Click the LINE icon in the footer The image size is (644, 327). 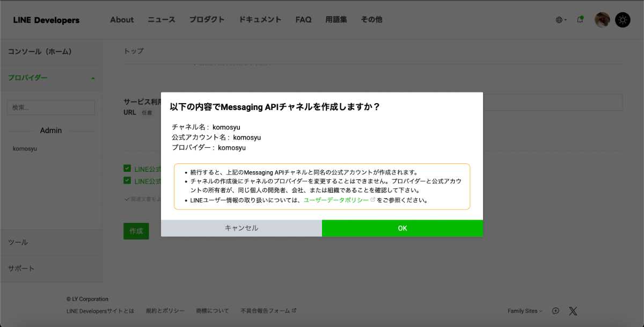point(556,311)
